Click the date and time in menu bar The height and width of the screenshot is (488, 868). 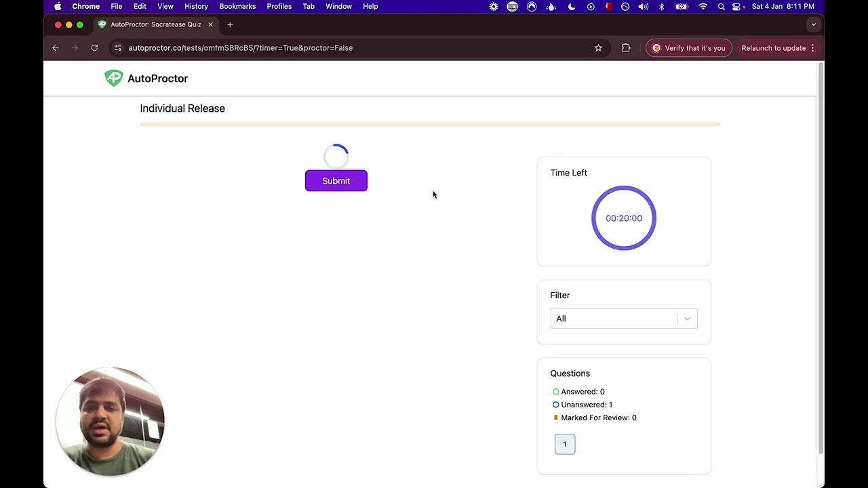point(783,6)
